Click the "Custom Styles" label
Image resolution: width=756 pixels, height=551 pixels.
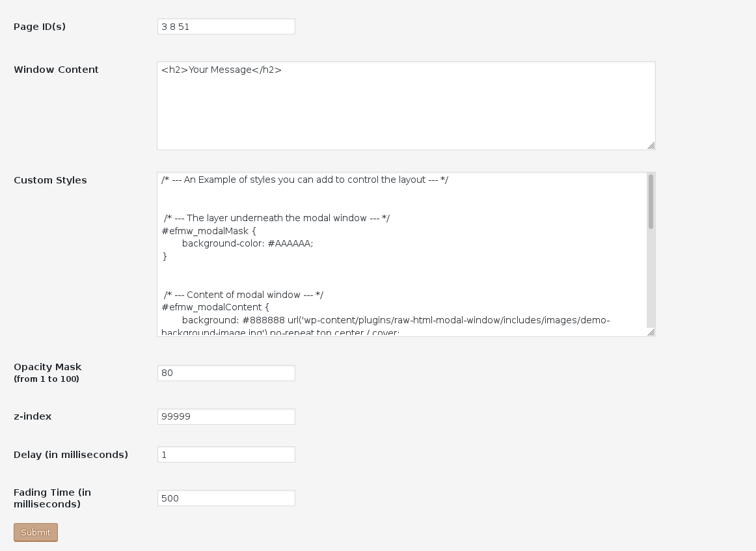pyautogui.click(x=50, y=180)
